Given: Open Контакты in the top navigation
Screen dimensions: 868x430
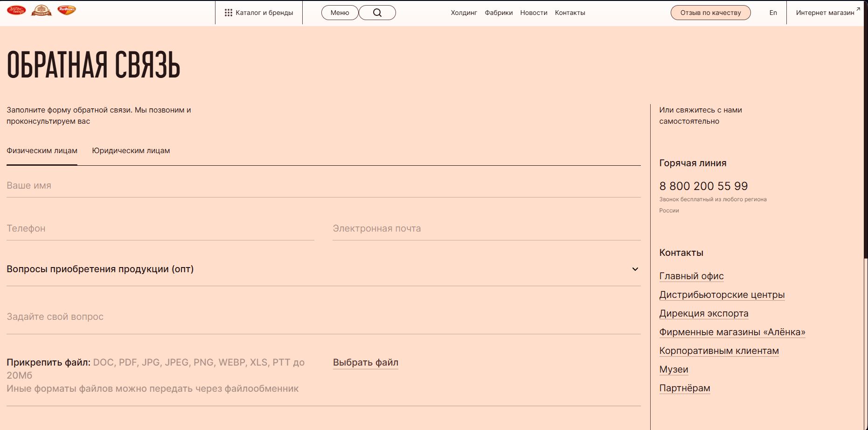Looking at the screenshot, I should [570, 13].
